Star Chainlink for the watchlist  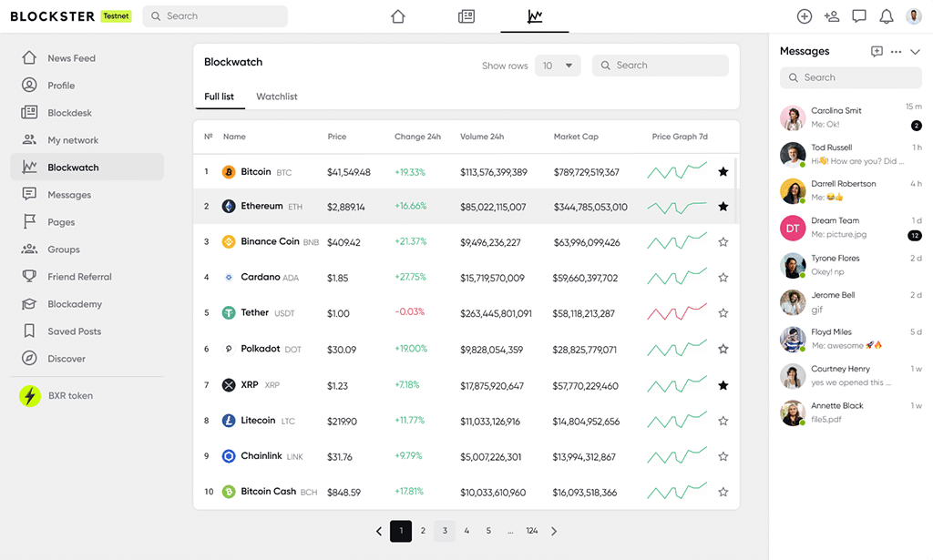pyautogui.click(x=723, y=456)
